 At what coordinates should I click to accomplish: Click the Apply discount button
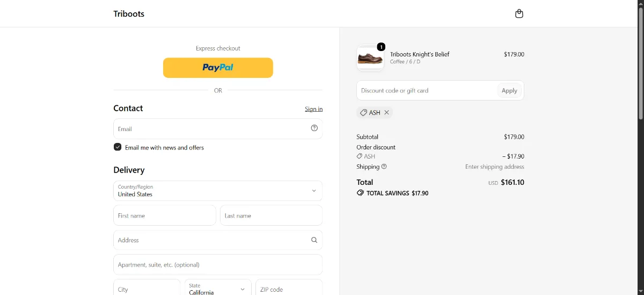pos(509,90)
